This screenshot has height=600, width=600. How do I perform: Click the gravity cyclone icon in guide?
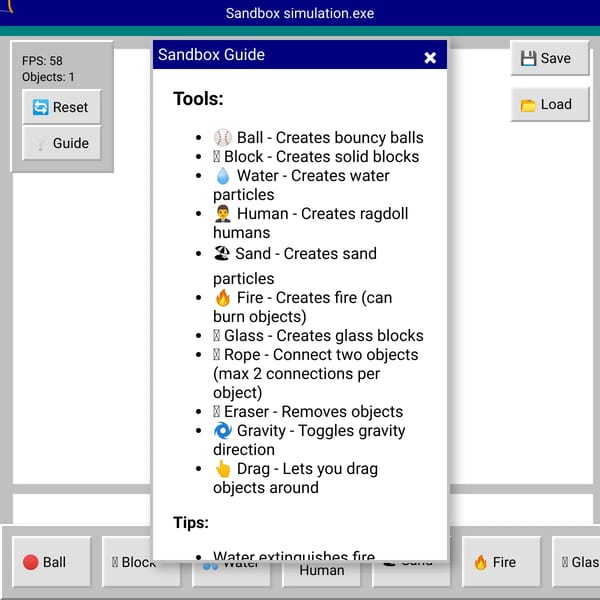click(223, 430)
